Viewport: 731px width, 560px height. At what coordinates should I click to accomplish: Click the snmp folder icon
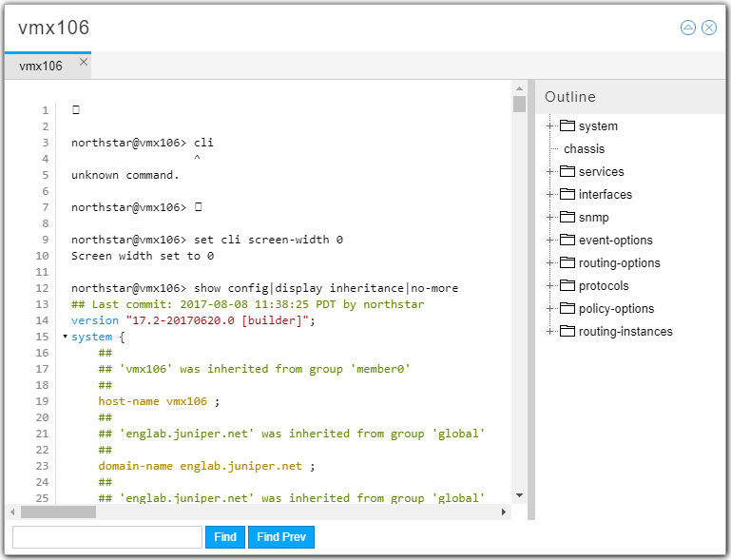[567, 218]
